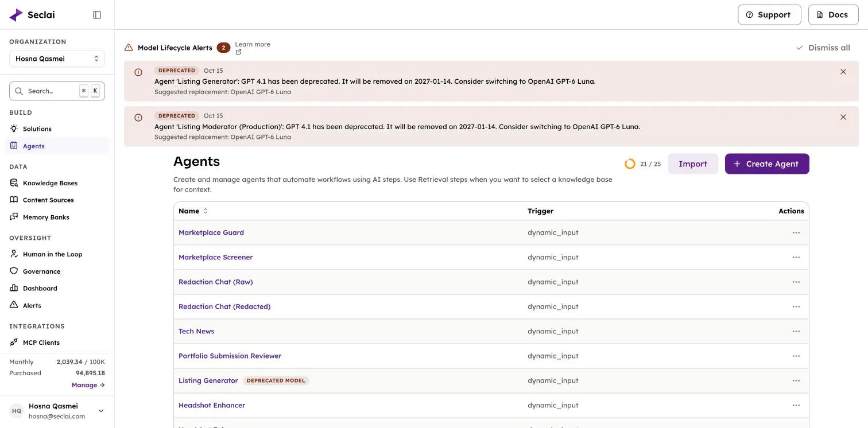Open the Headshot Enhancer agent
The image size is (868, 428).
coord(212,405)
